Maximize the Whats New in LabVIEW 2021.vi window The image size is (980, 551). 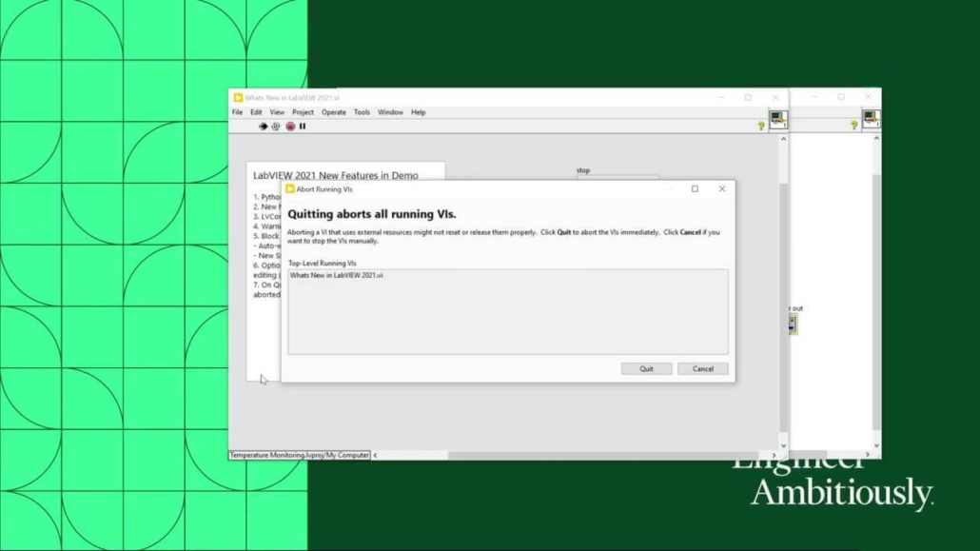(x=748, y=98)
